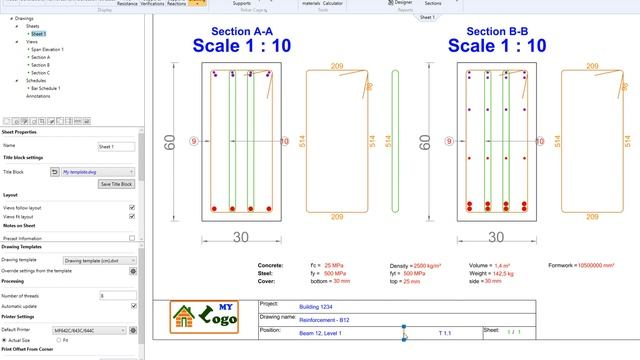Select the Fit radio button
The image size is (640, 360).
(x=59, y=340)
